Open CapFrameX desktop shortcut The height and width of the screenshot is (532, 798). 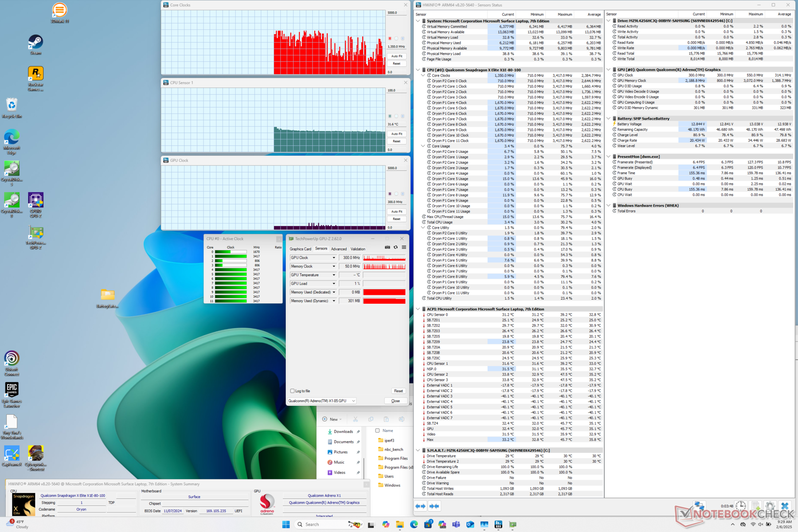[12, 456]
